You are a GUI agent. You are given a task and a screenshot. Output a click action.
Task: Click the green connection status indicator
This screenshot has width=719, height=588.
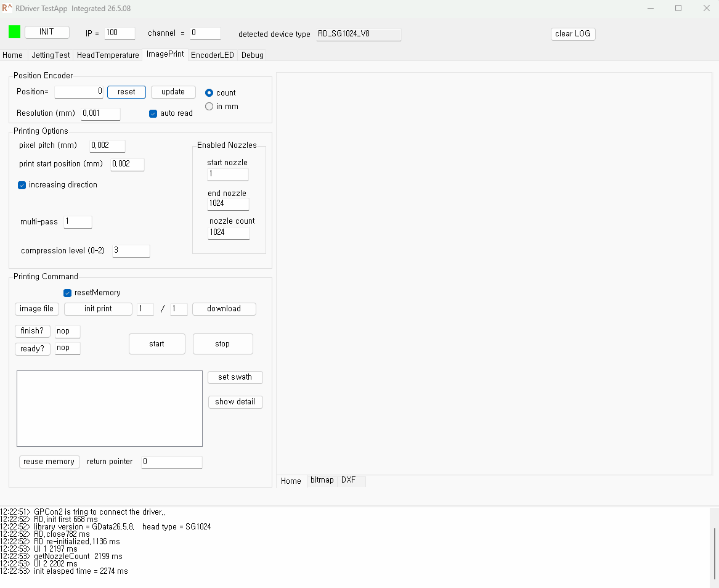click(x=15, y=32)
